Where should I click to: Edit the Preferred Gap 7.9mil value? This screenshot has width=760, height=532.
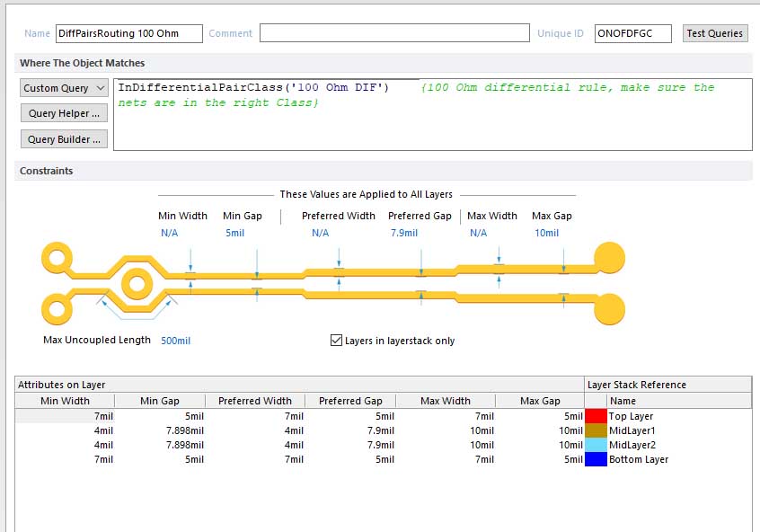pos(404,233)
